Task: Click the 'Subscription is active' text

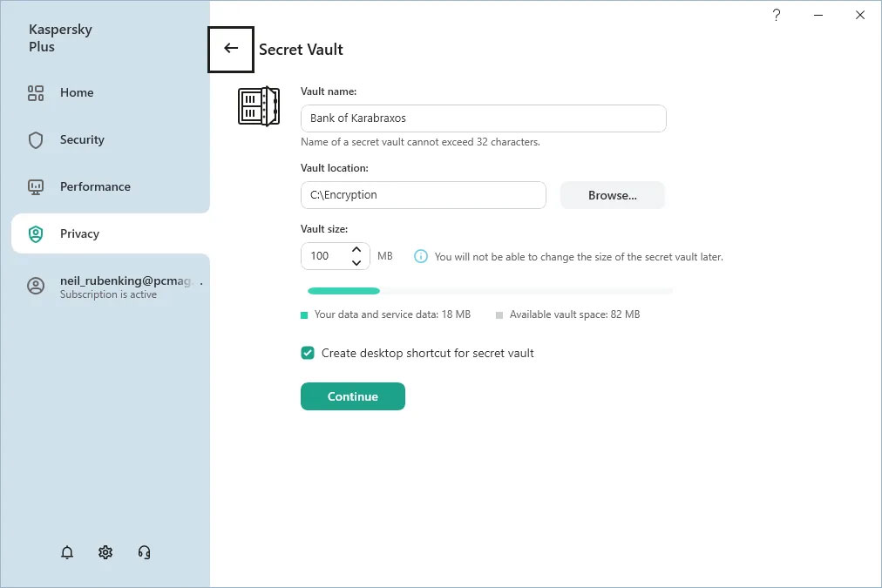Action: pos(109,294)
